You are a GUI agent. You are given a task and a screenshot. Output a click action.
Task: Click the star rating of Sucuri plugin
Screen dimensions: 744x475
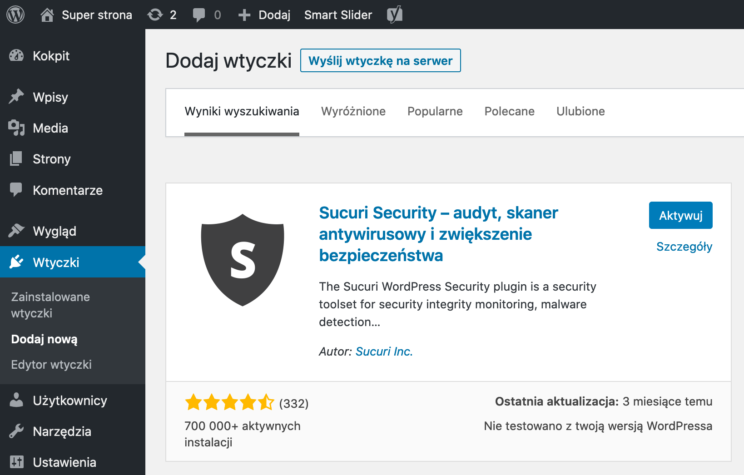tap(229, 402)
